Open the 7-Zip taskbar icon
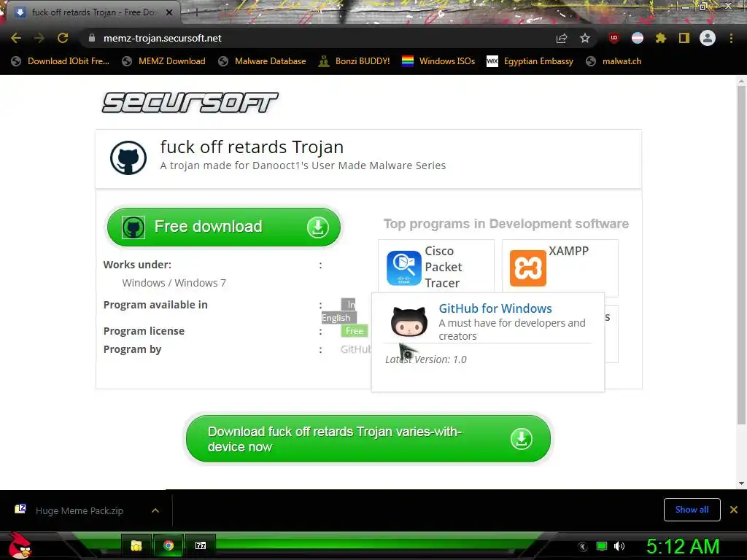Viewport: 747px width, 560px height. point(201,545)
